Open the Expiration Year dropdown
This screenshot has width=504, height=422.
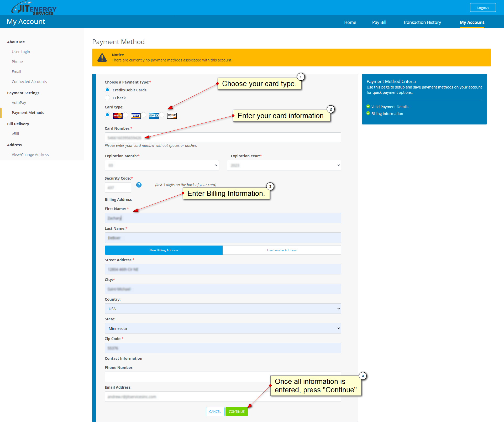284,165
